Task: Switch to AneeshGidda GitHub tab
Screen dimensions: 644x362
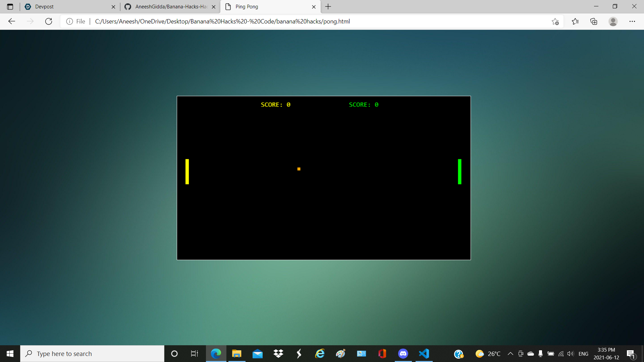Action: tap(168, 7)
